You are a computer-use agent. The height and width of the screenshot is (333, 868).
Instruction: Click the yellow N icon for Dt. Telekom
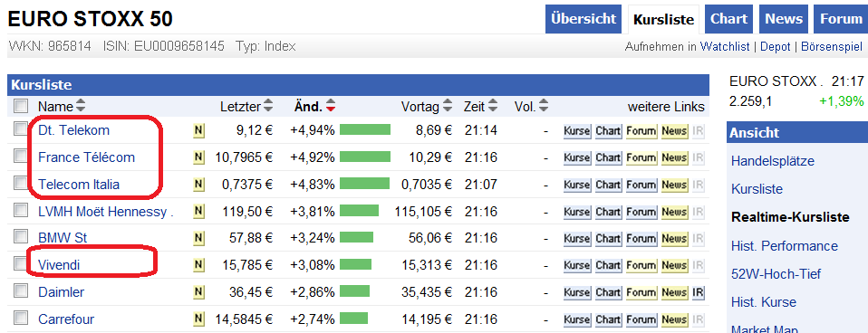pyautogui.click(x=198, y=130)
